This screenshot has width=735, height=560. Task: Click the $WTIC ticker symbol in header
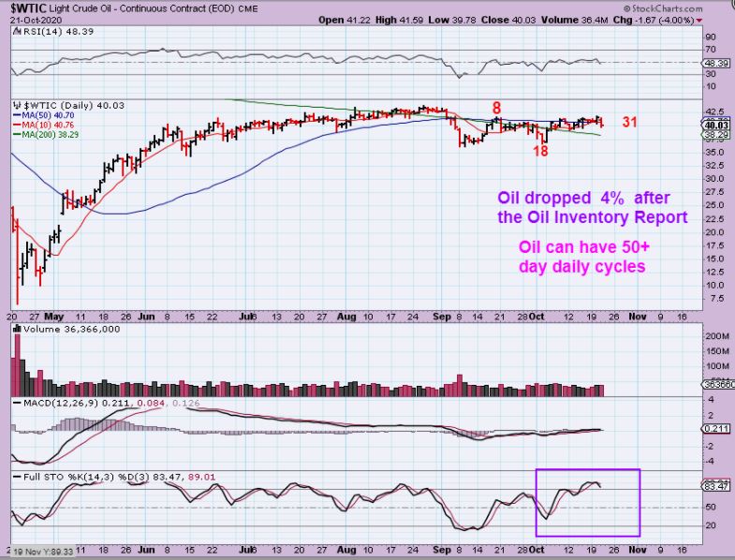[x=27, y=8]
